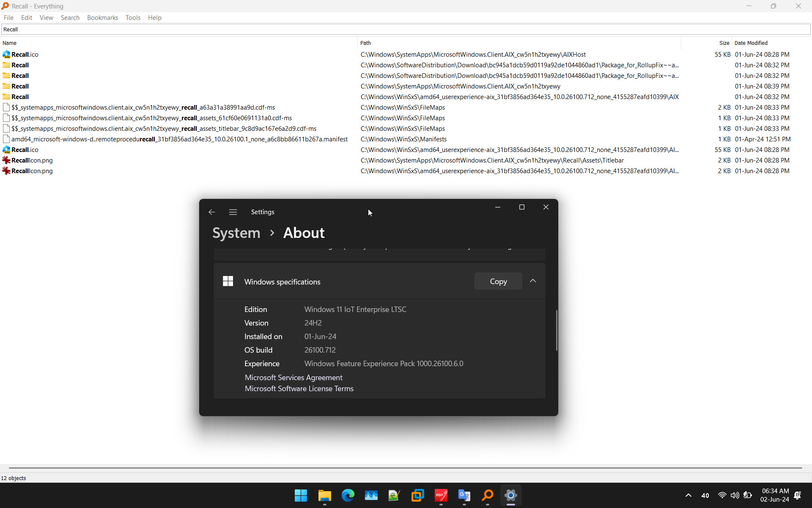Click the Version value 24H2
The image size is (812, 508).
pyautogui.click(x=313, y=323)
